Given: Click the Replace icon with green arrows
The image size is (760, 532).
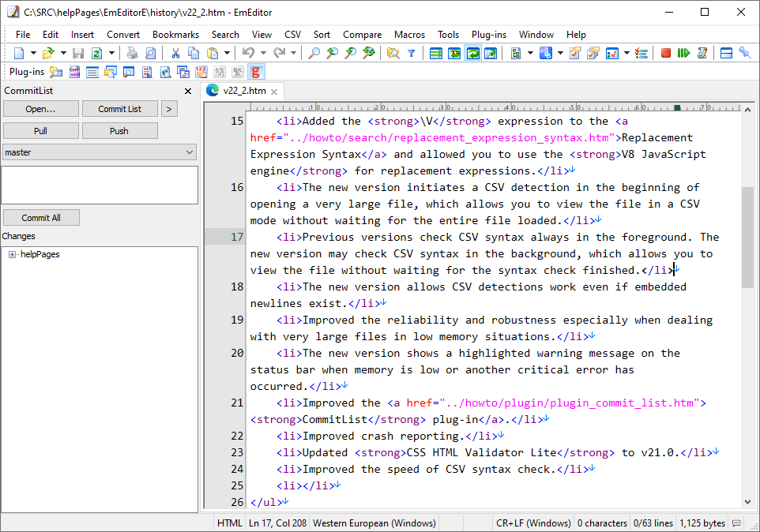Looking at the screenshot, I should tap(369, 53).
